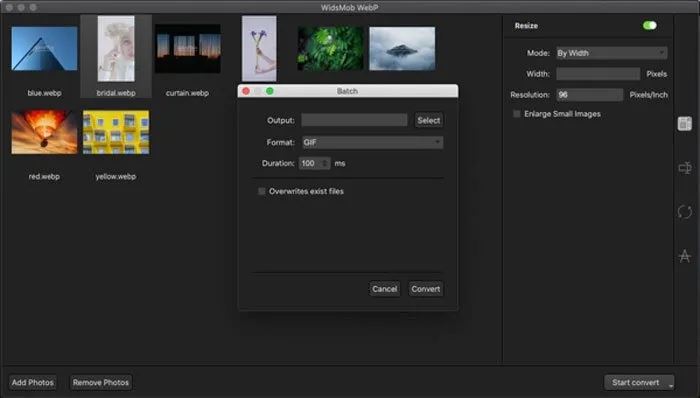Open the Resize panel icon in sidebar
The height and width of the screenshot is (398, 700).
point(684,124)
